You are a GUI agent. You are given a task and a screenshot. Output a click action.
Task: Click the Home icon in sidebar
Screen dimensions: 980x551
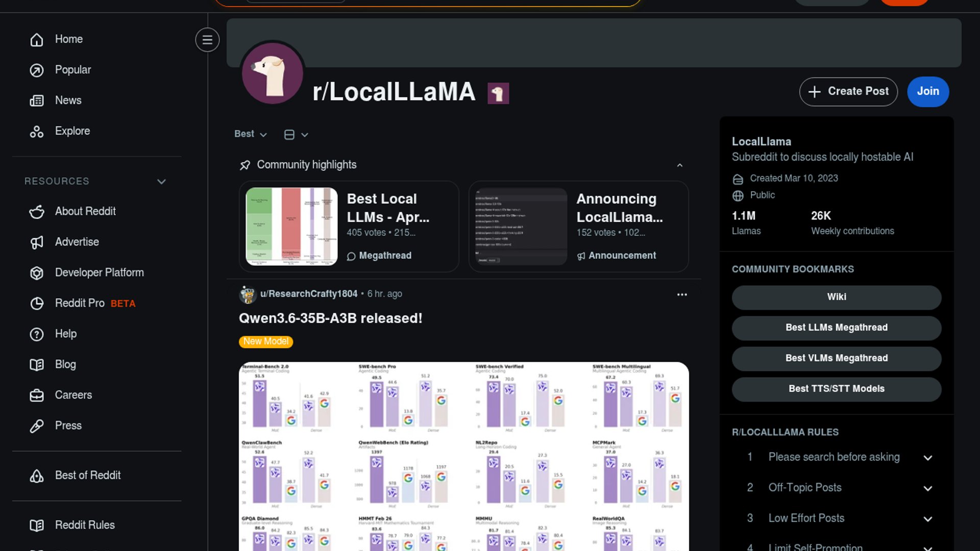point(37,39)
